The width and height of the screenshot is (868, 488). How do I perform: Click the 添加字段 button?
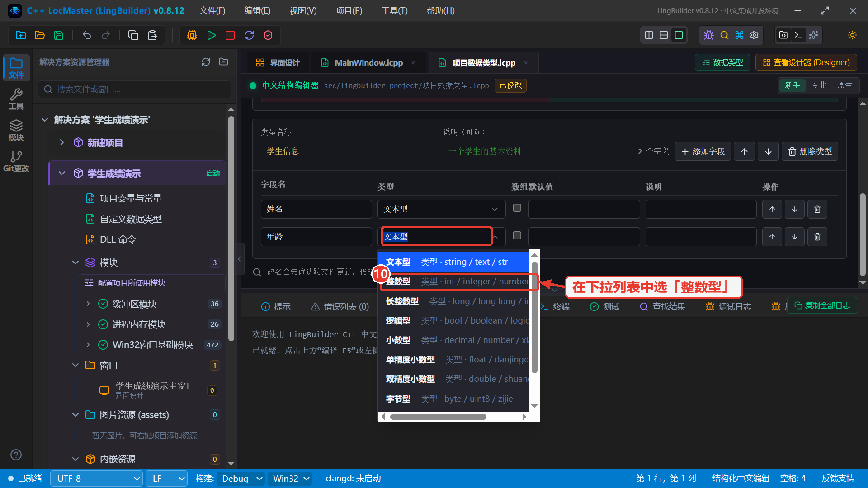[x=703, y=151]
